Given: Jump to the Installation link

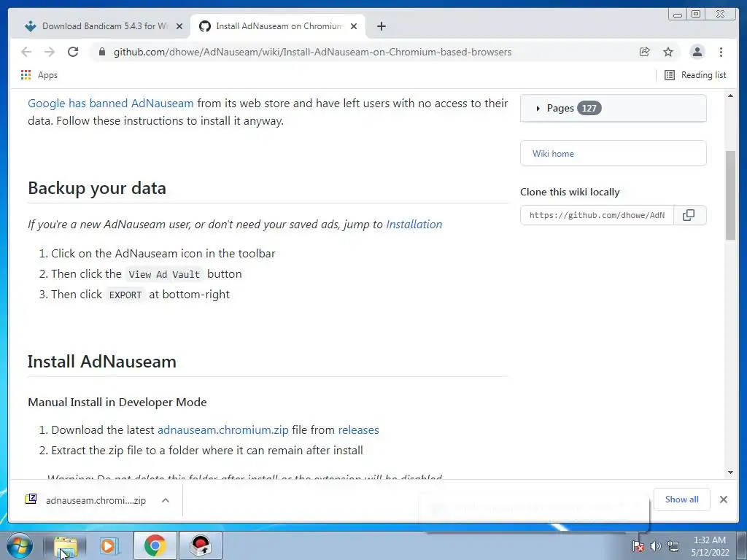Looking at the screenshot, I should click(x=414, y=225).
